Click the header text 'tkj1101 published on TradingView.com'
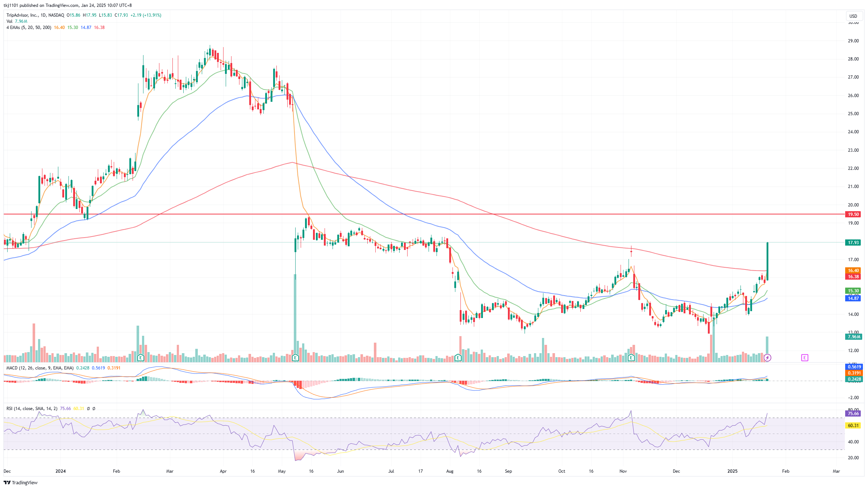This screenshot has height=489, width=868. 41,5
